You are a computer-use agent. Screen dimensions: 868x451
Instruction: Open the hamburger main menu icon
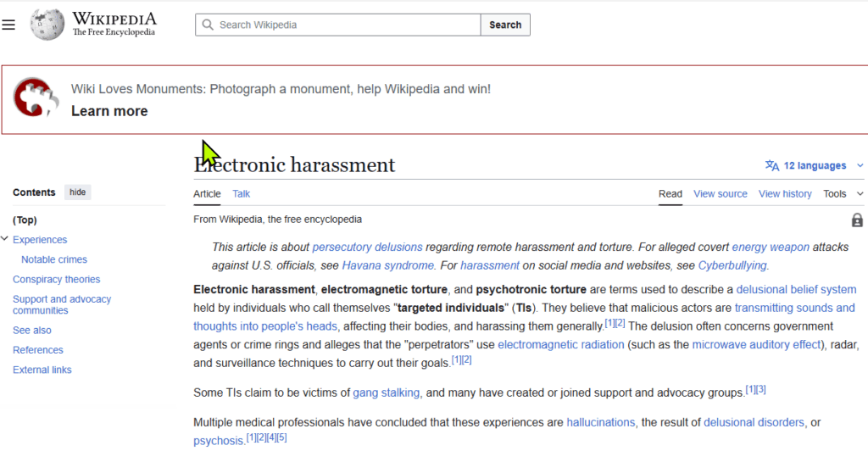(8, 25)
